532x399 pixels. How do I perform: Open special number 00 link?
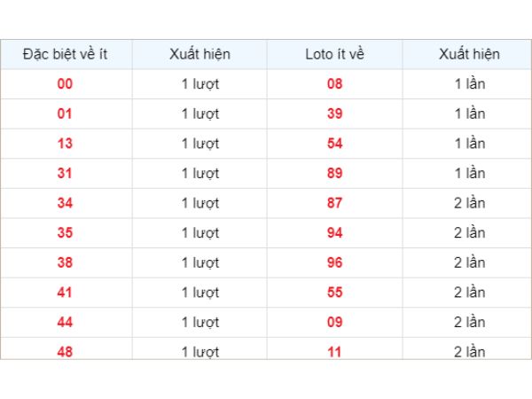(x=66, y=84)
